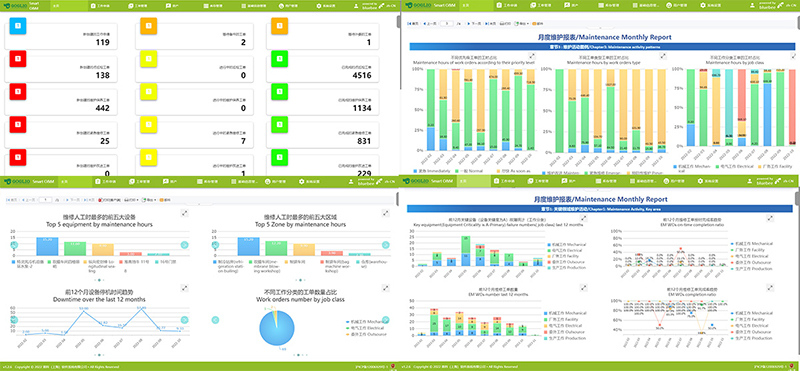Image resolution: width=800 pixels, height=371 pixels.
Task: Open the Print dropdown above Top 5 equipment chart
Action: (132, 200)
